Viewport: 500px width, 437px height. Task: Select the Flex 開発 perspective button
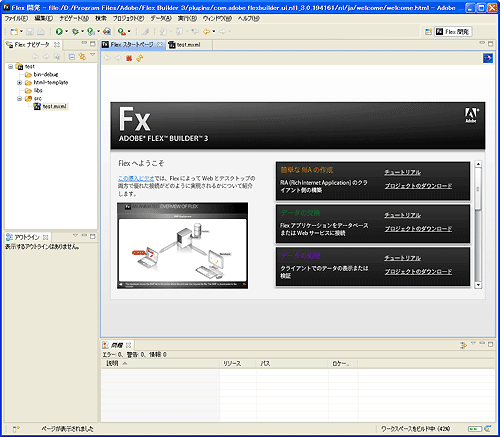click(453, 32)
